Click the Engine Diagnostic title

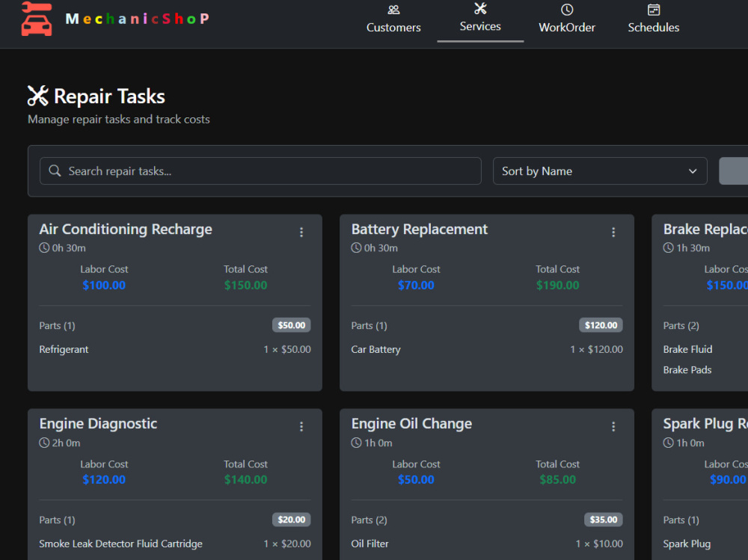tap(98, 424)
